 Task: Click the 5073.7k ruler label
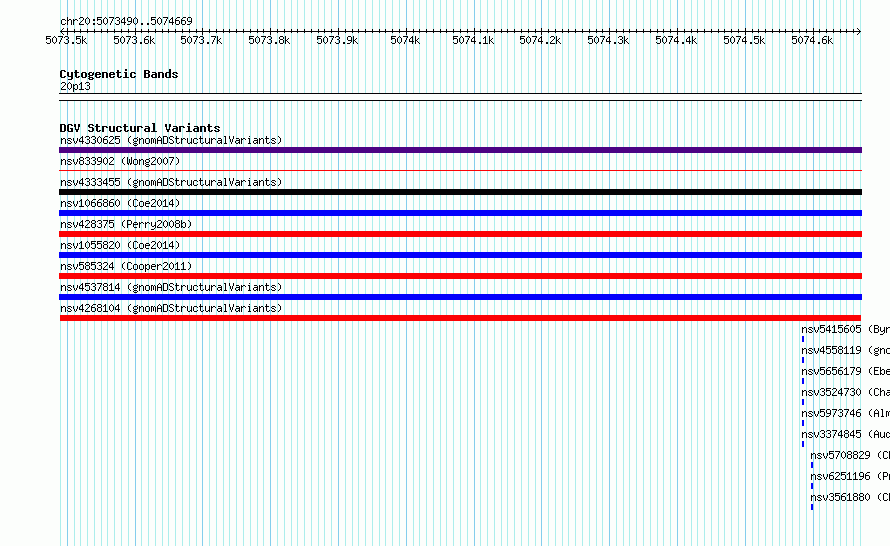(201, 40)
